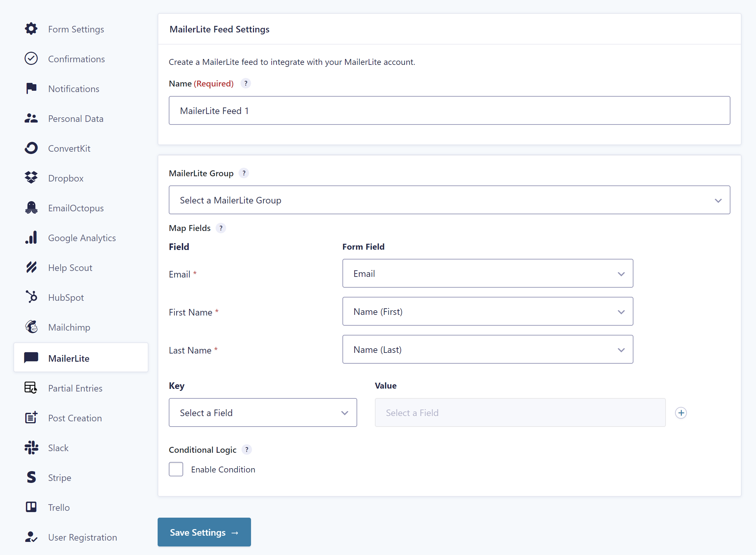
Task: Expand the Last Name form field dropdown
Action: coord(621,350)
